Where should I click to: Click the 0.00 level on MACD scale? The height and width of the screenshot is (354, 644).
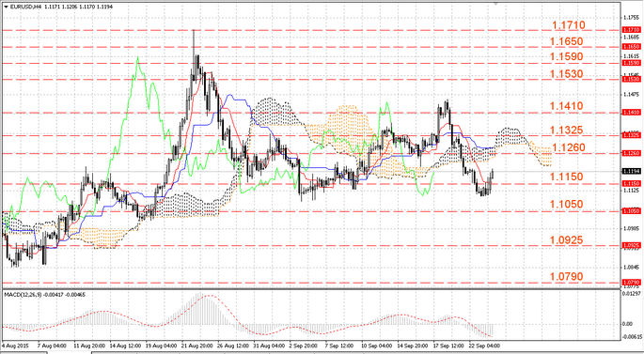[628, 324]
